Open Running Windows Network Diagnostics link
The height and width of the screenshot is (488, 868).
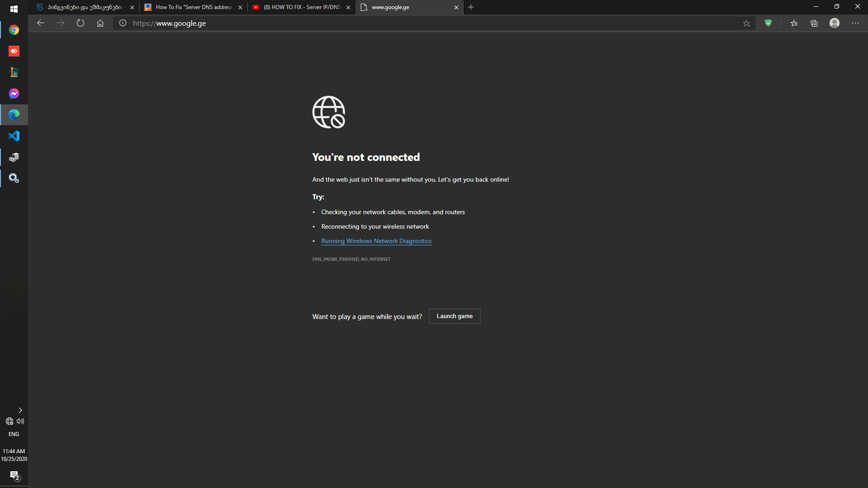pyautogui.click(x=376, y=241)
